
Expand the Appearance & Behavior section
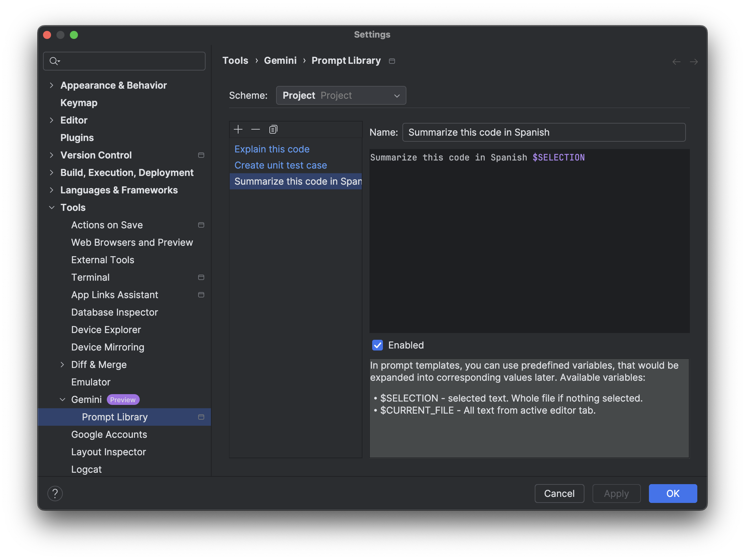[x=52, y=85]
